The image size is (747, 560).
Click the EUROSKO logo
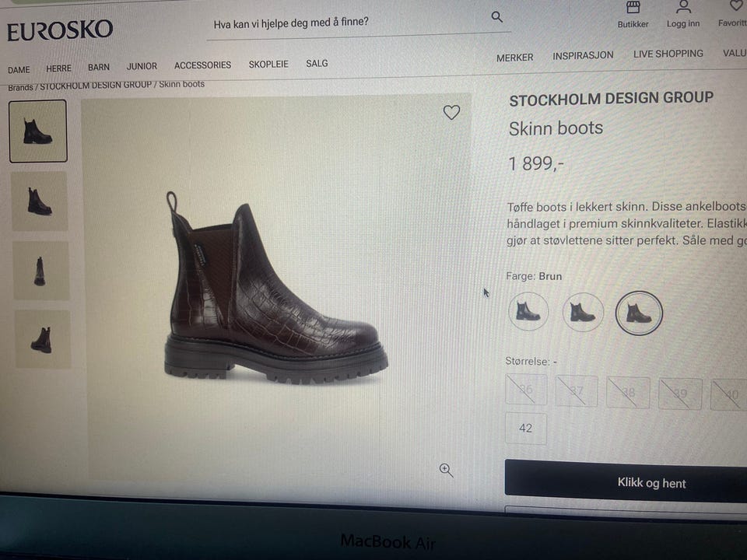(60, 31)
